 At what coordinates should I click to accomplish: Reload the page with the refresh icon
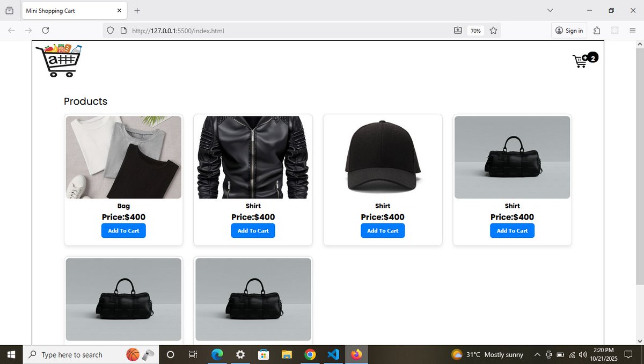click(46, 31)
